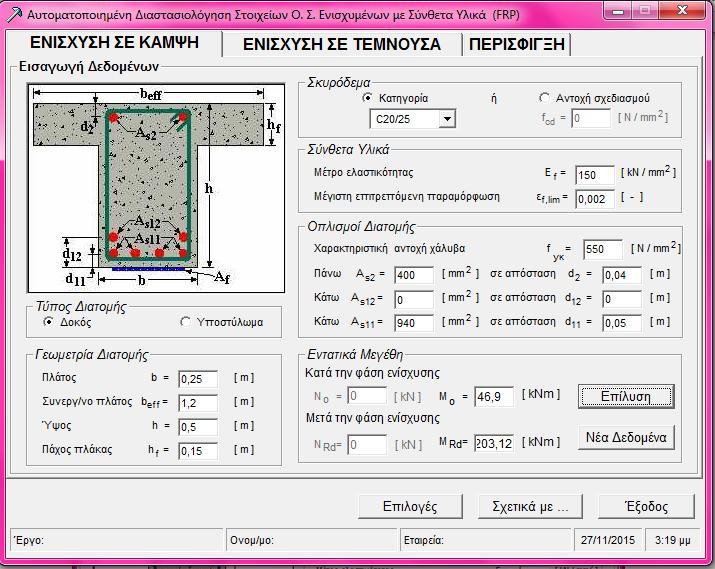Click the εf,lim max strain field
This screenshot has height=569, width=715.
[x=595, y=199]
